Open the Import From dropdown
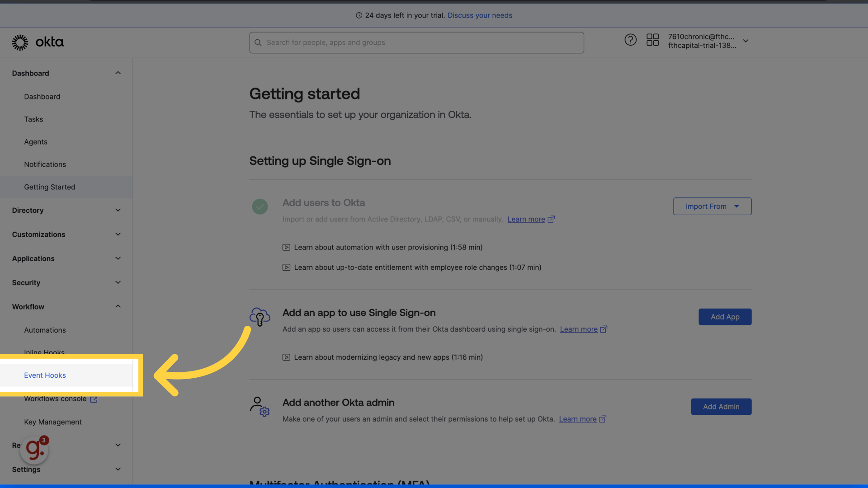The width and height of the screenshot is (868, 488). 712,206
